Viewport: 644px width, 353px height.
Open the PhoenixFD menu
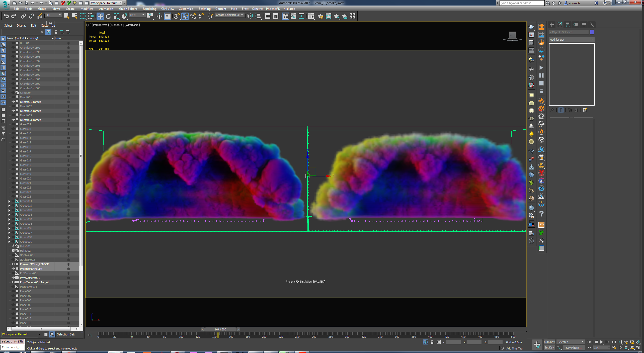pos(273,9)
